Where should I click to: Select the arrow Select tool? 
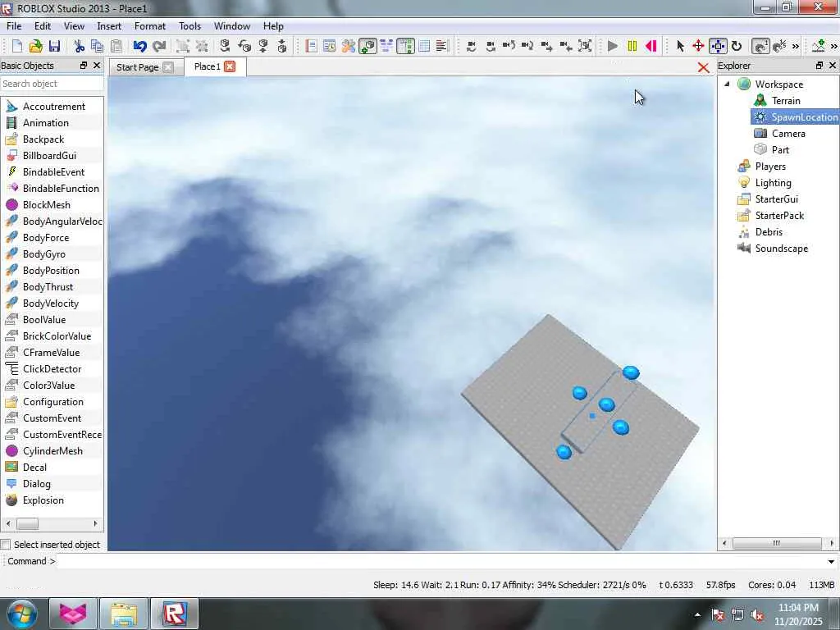pos(680,46)
